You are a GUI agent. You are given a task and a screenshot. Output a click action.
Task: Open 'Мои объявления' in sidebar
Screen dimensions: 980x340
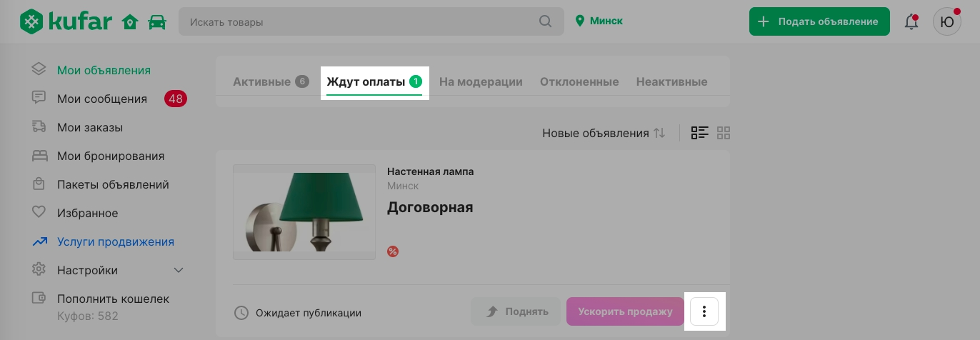click(x=104, y=70)
